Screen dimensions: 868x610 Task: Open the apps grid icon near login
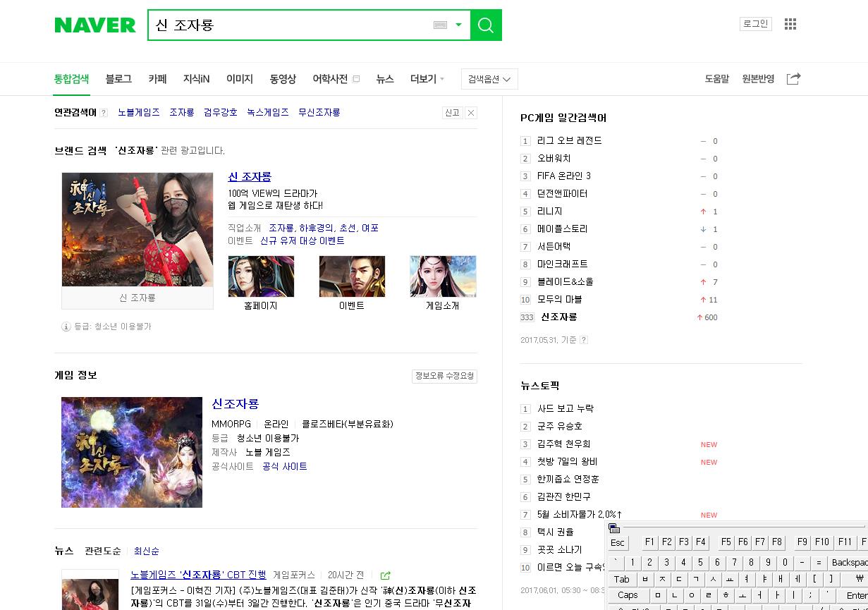click(790, 24)
